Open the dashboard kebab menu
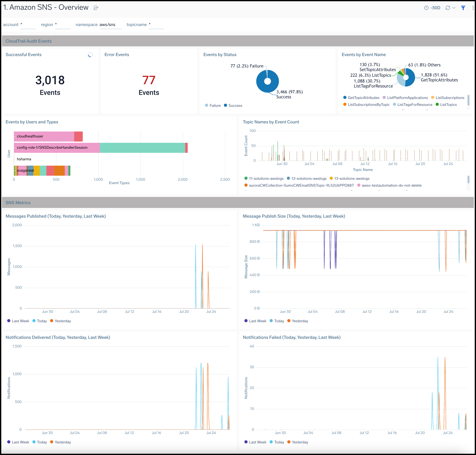Image resolution: width=476 pixels, height=455 pixels. 472,8
